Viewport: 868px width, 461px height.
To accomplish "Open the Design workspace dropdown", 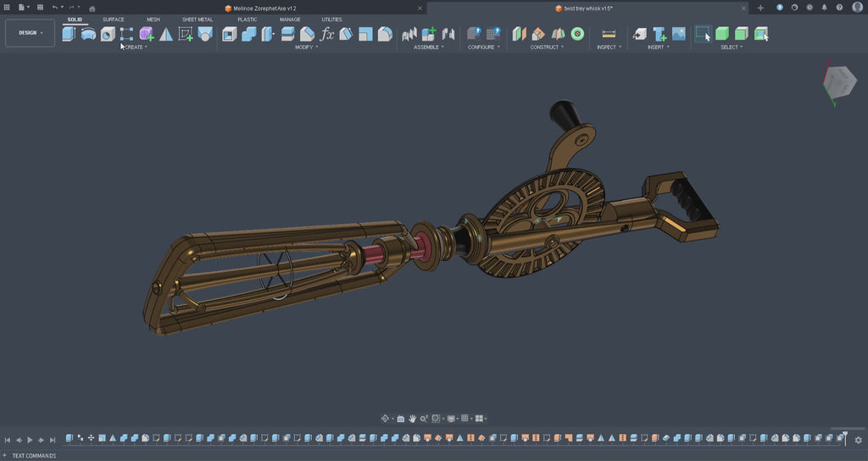I will click(31, 33).
